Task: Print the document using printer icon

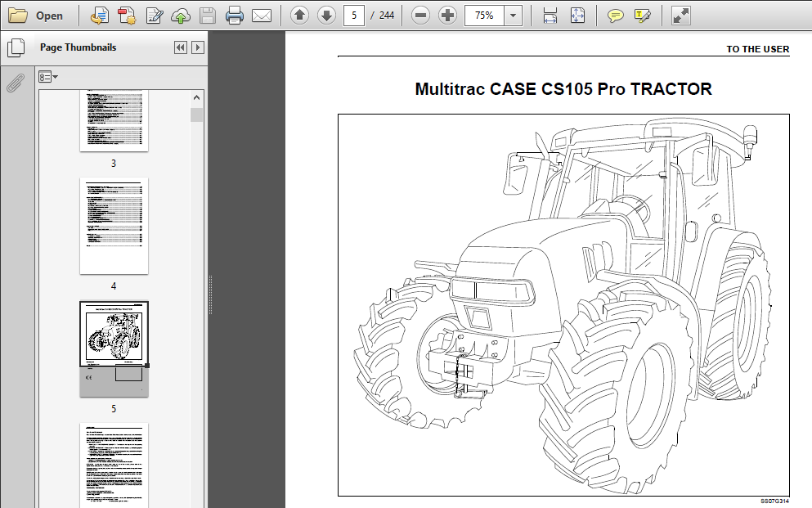Action: click(235, 16)
